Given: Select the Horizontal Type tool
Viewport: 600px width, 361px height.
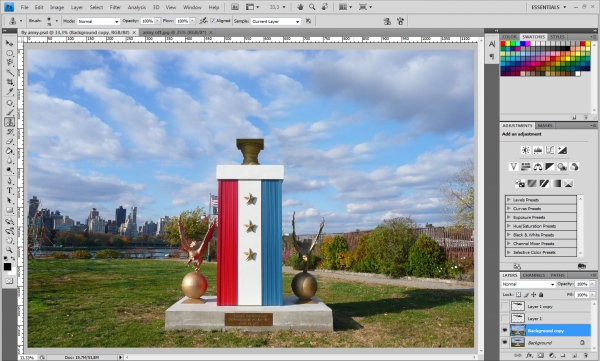Looking at the screenshot, I should pyautogui.click(x=10, y=191).
